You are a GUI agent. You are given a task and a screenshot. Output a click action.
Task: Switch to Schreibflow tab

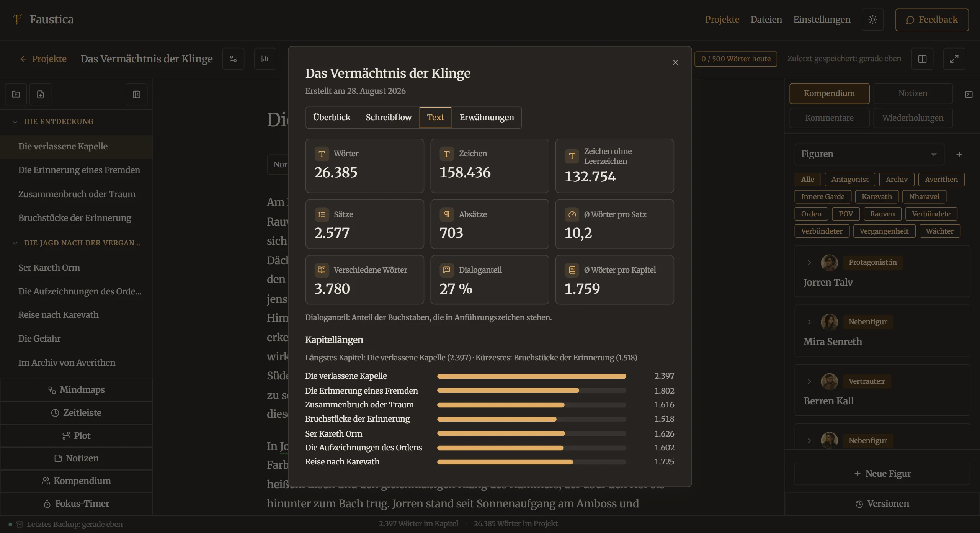389,118
